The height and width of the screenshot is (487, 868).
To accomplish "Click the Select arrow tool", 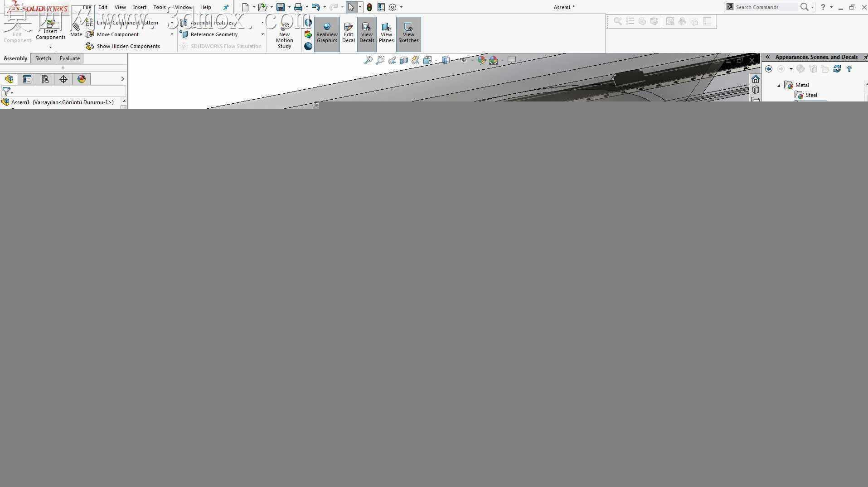I will click(351, 7).
